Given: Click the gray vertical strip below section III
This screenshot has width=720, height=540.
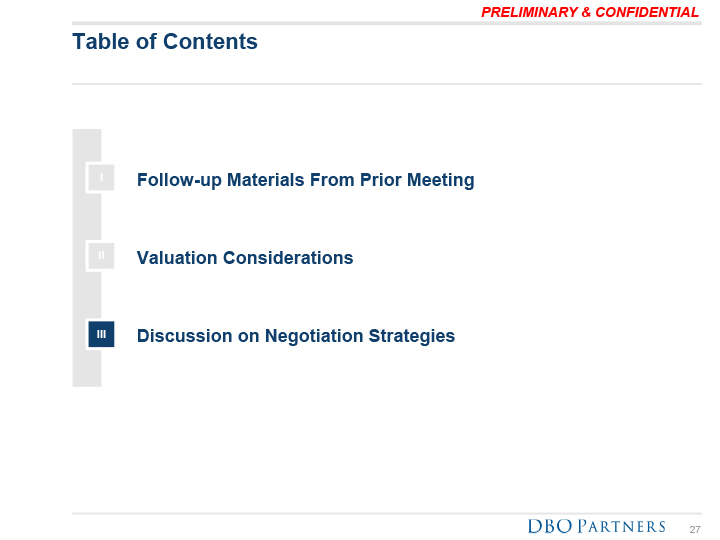Looking at the screenshot, I should click(x=86, y=368).
